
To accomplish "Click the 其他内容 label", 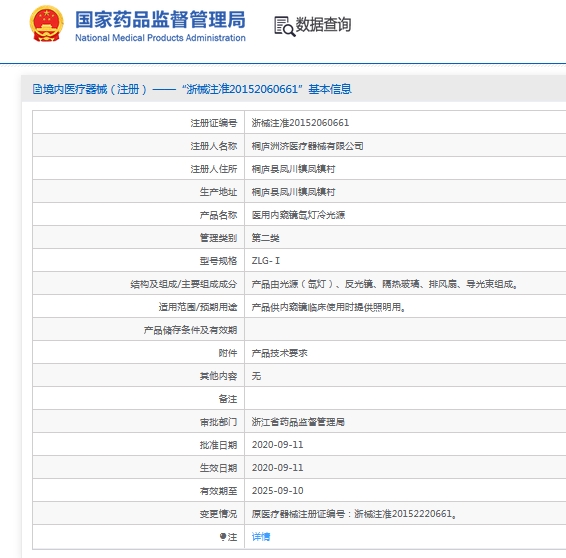I will pos(218,376).
